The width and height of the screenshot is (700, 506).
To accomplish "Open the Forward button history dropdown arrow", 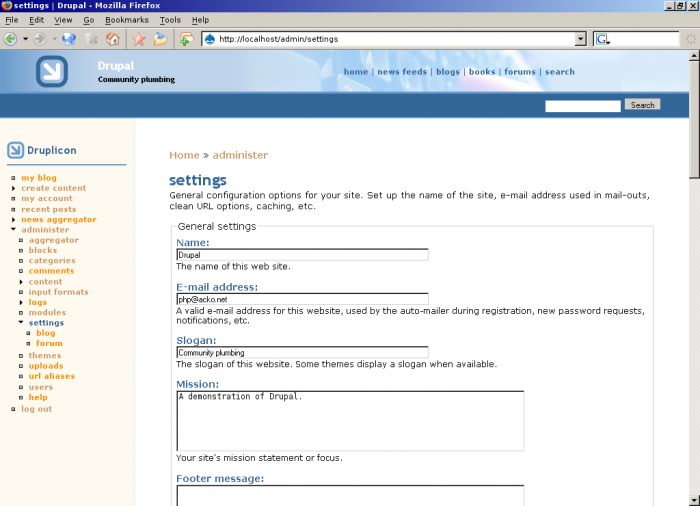I will (x=54, y=39).
